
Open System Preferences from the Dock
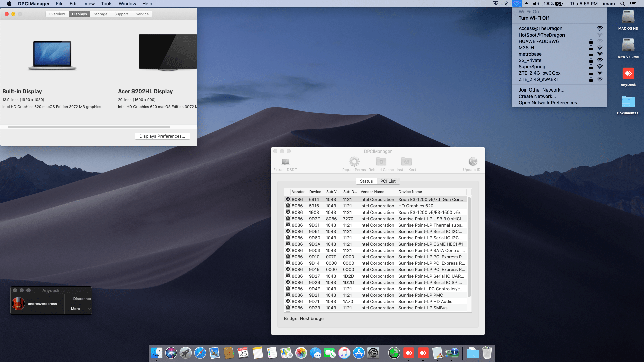click(x=373, y=353)
